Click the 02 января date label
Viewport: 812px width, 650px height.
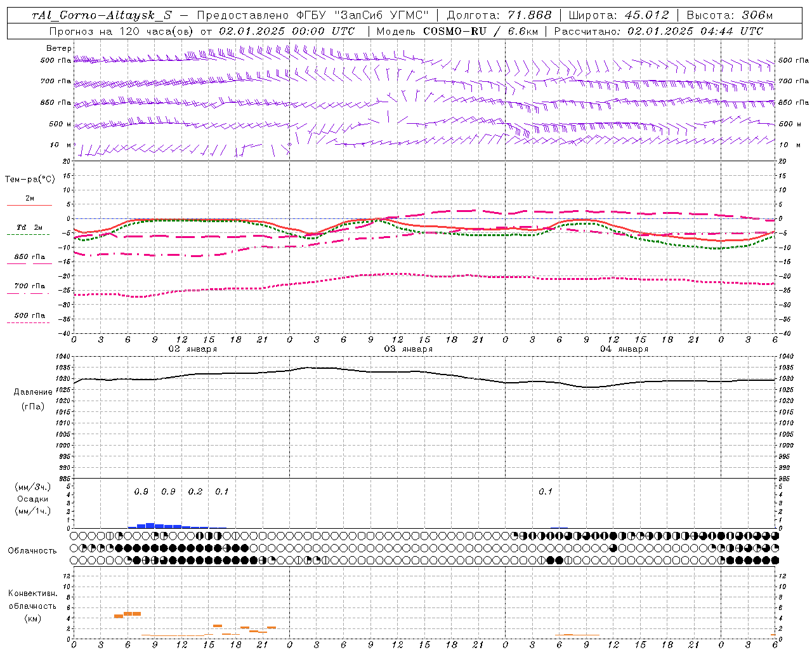pyautogui.click(x=192, y=349)
